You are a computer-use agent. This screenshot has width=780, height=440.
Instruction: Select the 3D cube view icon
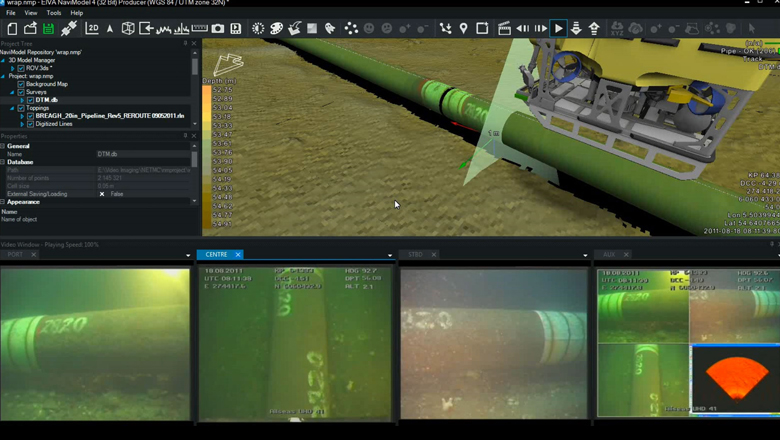(128, 29)
